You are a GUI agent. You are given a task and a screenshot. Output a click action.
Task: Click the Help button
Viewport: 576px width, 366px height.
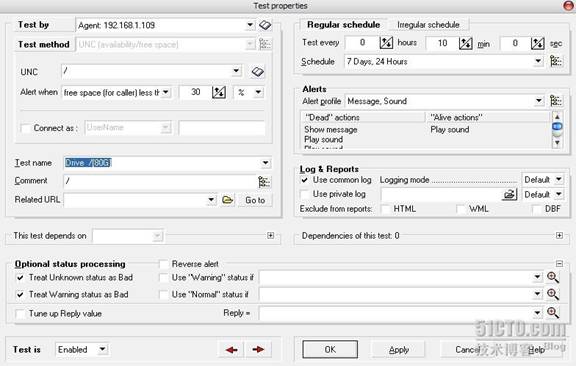click(x=536, y=349)
